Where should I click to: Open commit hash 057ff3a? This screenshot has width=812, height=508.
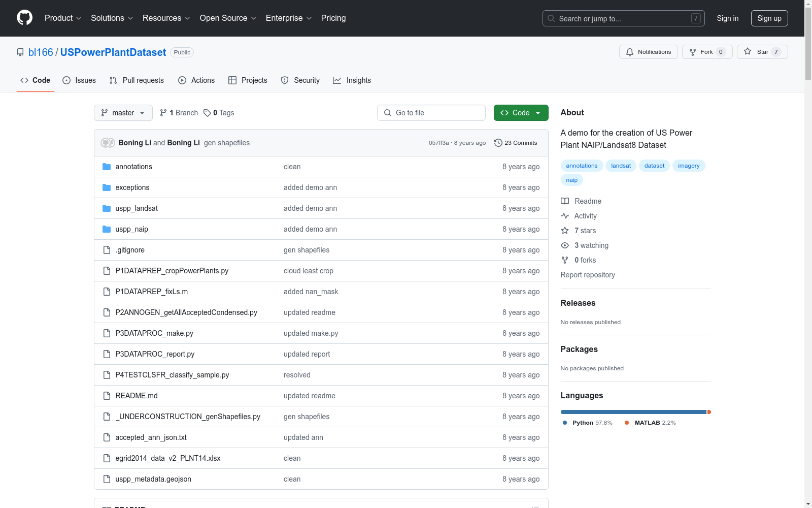[x=438, y=143]
